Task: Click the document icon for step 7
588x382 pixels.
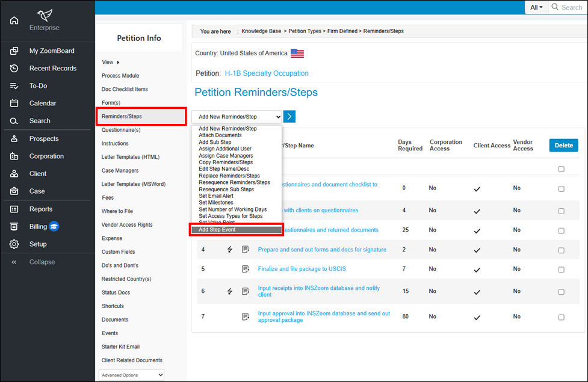Action: [x=246, y=316]
